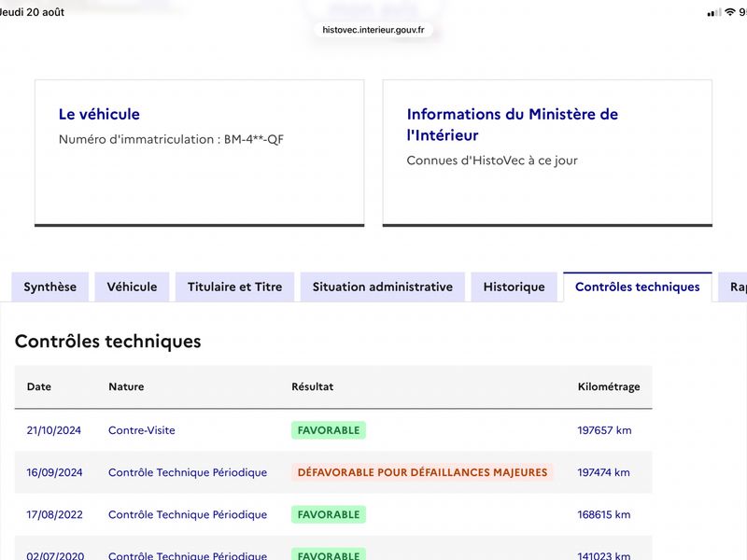Open the Titulaire et Titre tab
Viewport: 747px width, 560px height.
pyautogui.click(x=235, y=287)
